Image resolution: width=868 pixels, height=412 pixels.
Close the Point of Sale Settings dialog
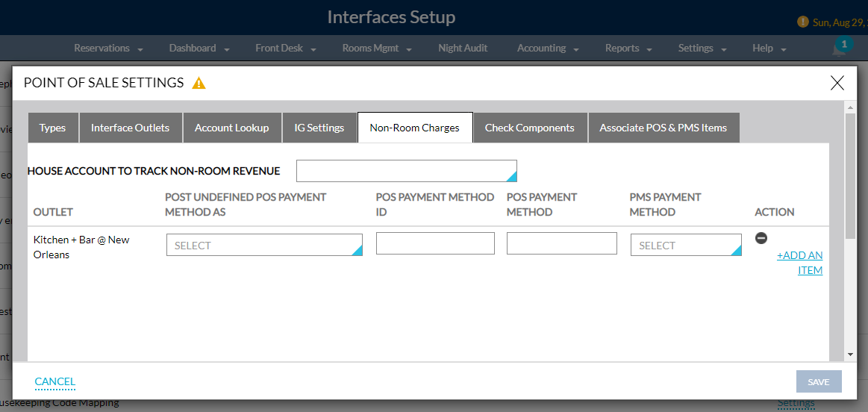pyautogui.click(x=837, y=83)
